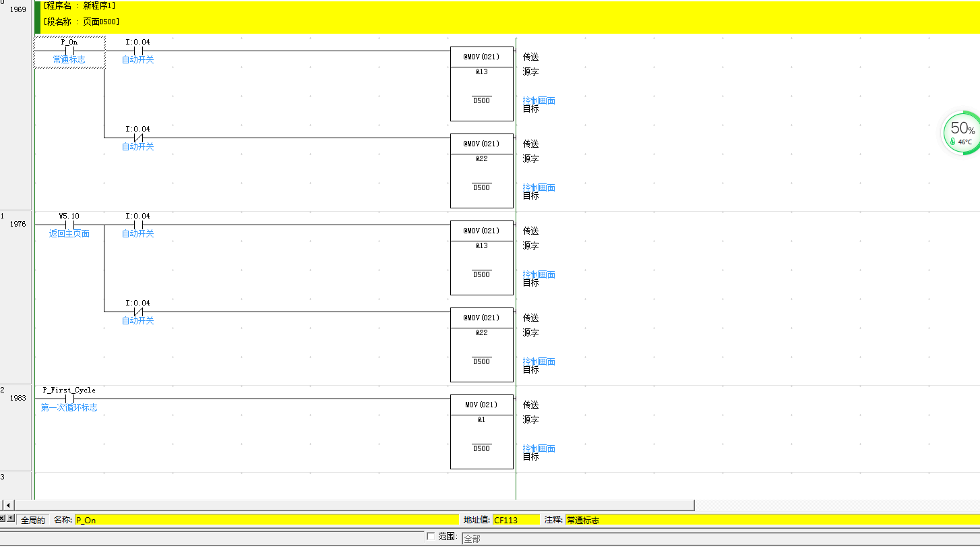Screen dimensions: 980x557
Task: Click the 名称 field showing P_On
Action: click(266, 520)
